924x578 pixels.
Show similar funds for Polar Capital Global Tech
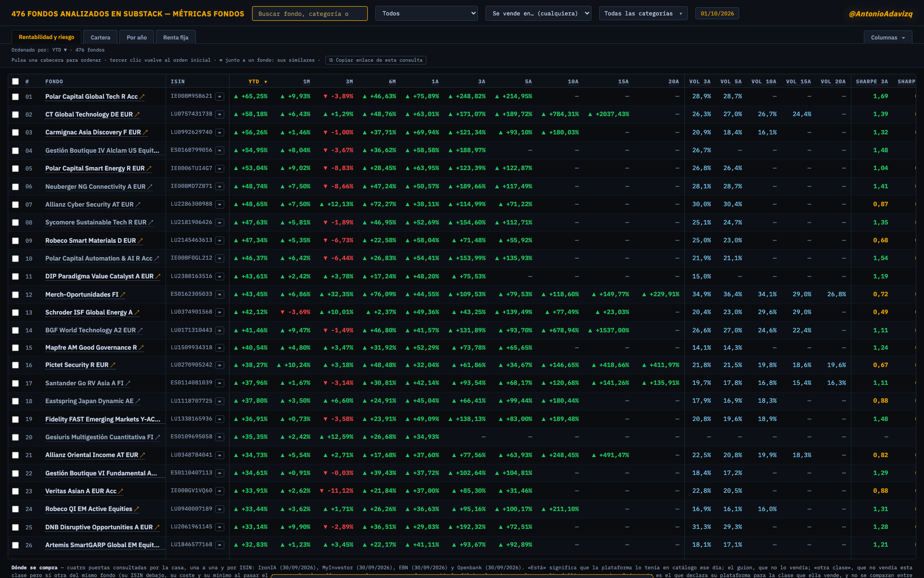pyautogui.click(x=219, y=96)
